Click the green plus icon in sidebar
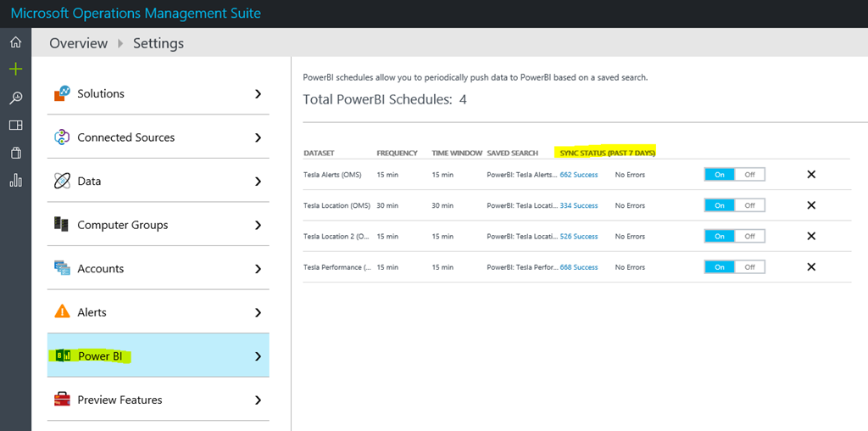Viewport: 868px width, 431px height. (15, 70)
